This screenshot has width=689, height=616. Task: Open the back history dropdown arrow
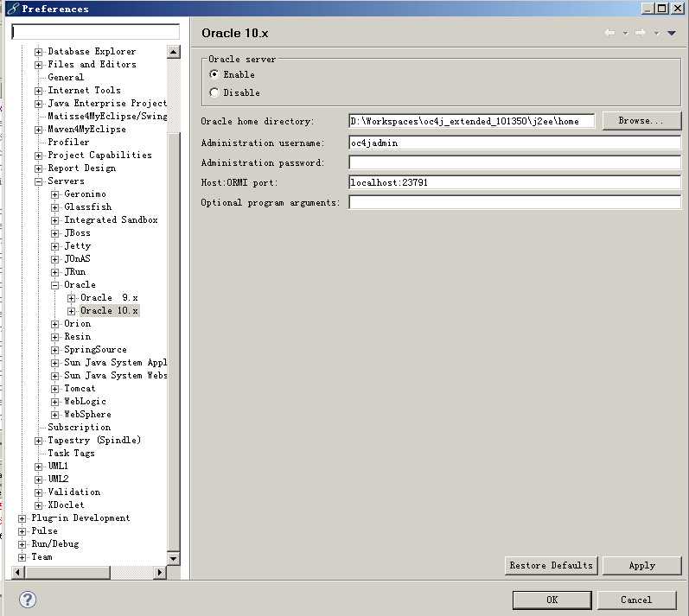625,33
